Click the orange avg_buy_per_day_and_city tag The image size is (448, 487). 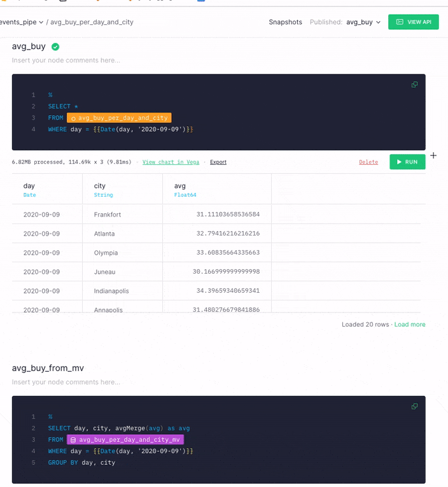point(119,118)
